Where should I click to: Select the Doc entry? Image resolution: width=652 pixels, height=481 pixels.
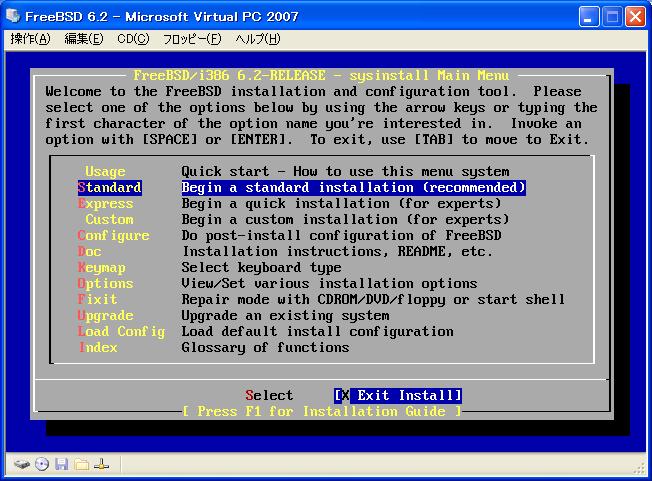click(x=89, y=251)
